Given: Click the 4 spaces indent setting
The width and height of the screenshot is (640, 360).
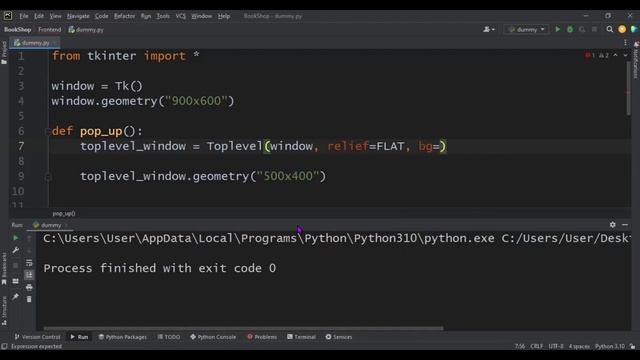Looking at the screenshot, I should coord(579,346).
